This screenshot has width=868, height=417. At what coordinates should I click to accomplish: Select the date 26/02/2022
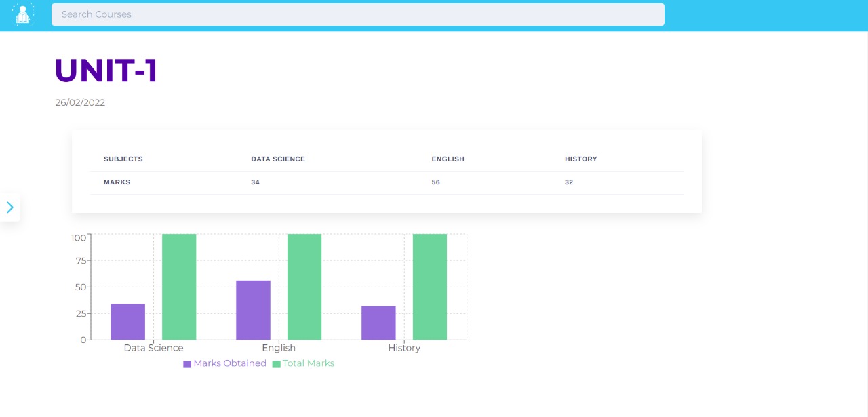tap(80, 103)
